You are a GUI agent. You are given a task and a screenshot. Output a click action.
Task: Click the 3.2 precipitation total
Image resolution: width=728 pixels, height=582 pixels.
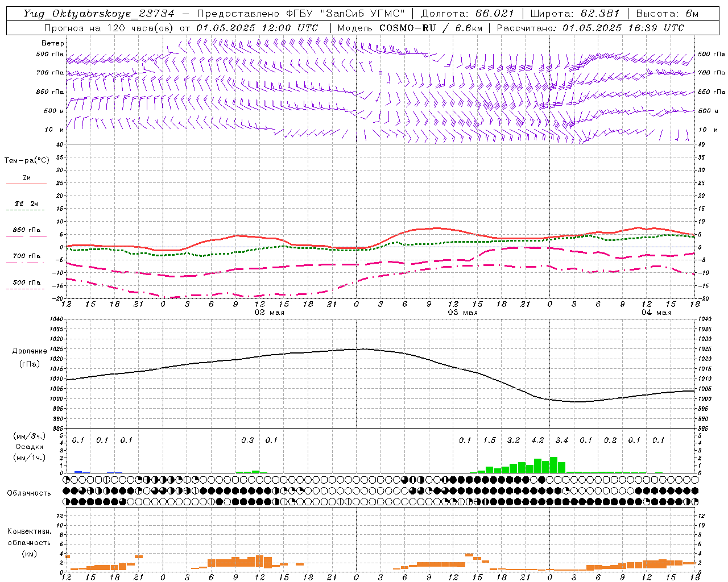pos(514,440)
